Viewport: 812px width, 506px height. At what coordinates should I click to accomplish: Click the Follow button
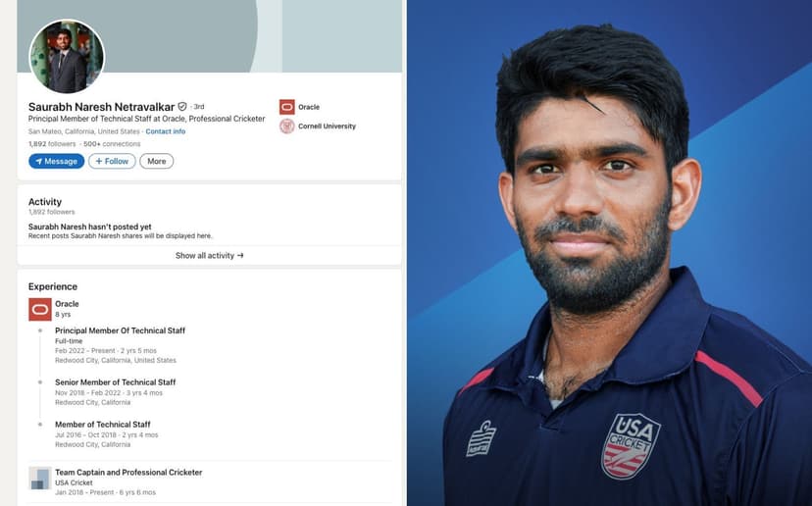[x=112, y=161]
